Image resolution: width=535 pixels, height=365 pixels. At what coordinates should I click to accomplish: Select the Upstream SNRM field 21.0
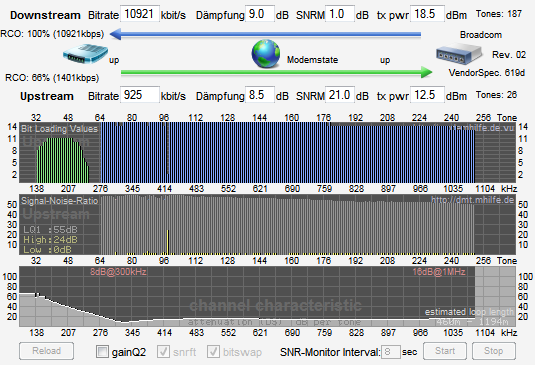click(x=340, y=95)
